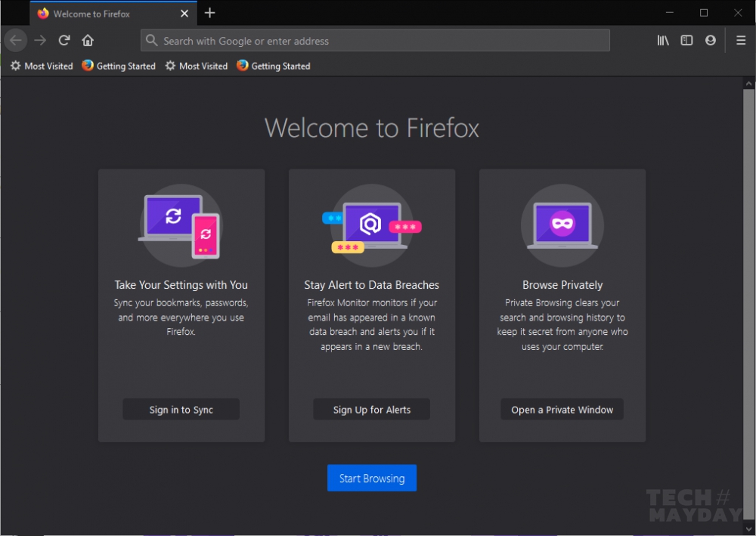Open the first Most Visited bookmark
Screen dimensions: 756x536
coord(42,66)
